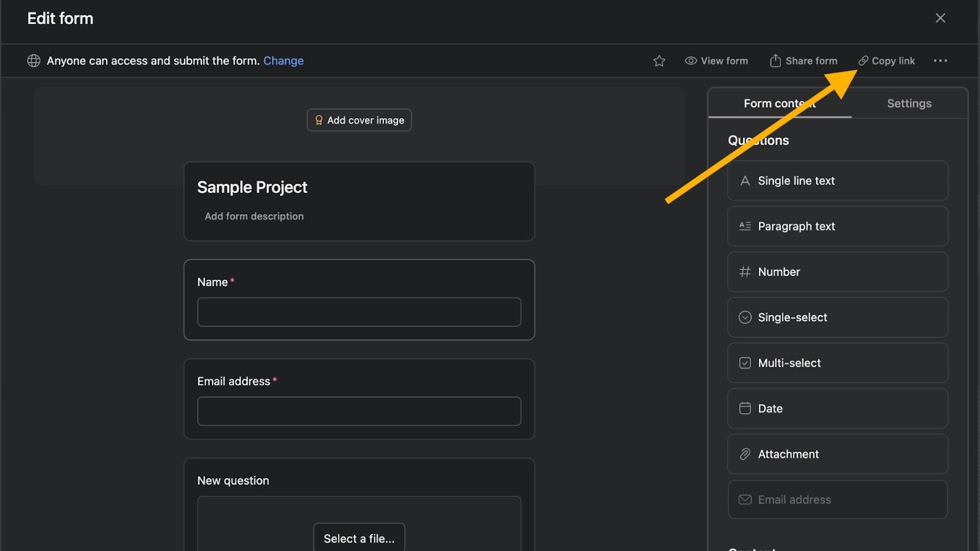Add a Single line text question
980x551 pixels.
tap(837, 181)
